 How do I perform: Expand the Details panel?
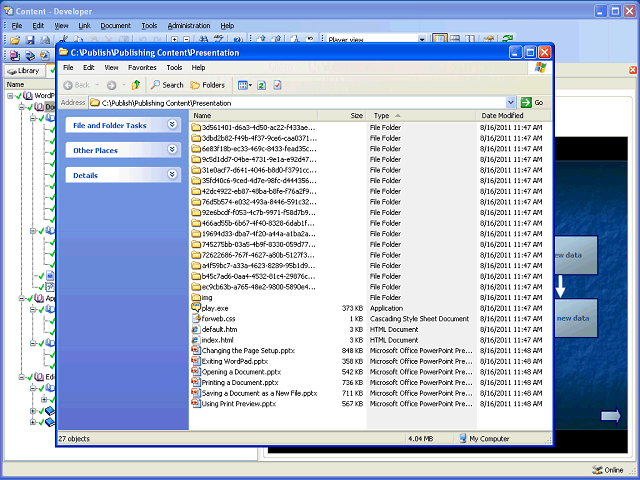[172, 174]
